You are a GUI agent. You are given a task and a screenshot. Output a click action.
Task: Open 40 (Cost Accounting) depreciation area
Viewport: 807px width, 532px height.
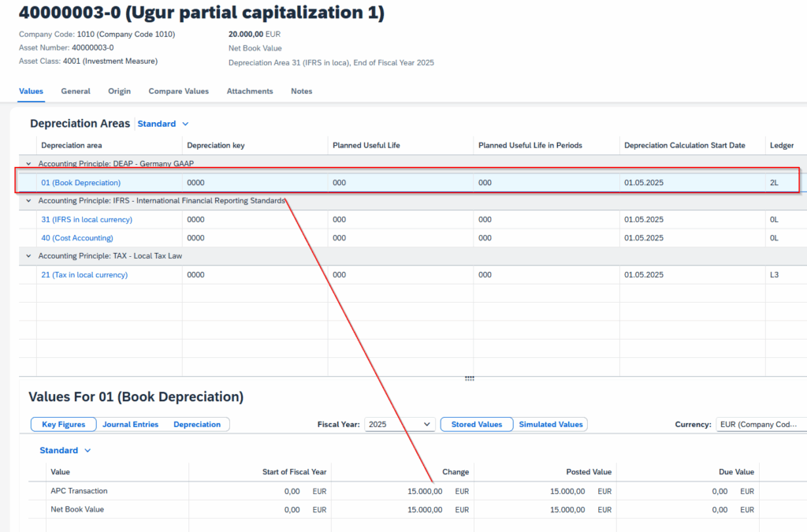tap(76, 238)
